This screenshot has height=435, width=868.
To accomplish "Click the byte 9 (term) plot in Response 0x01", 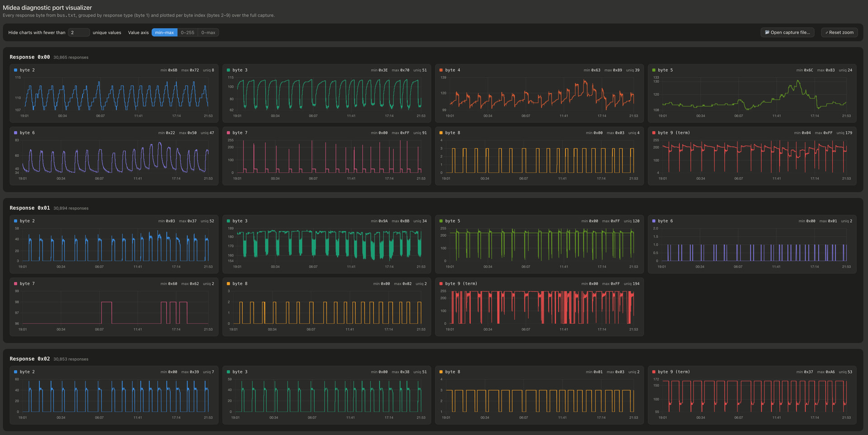I will pos(539,310).
